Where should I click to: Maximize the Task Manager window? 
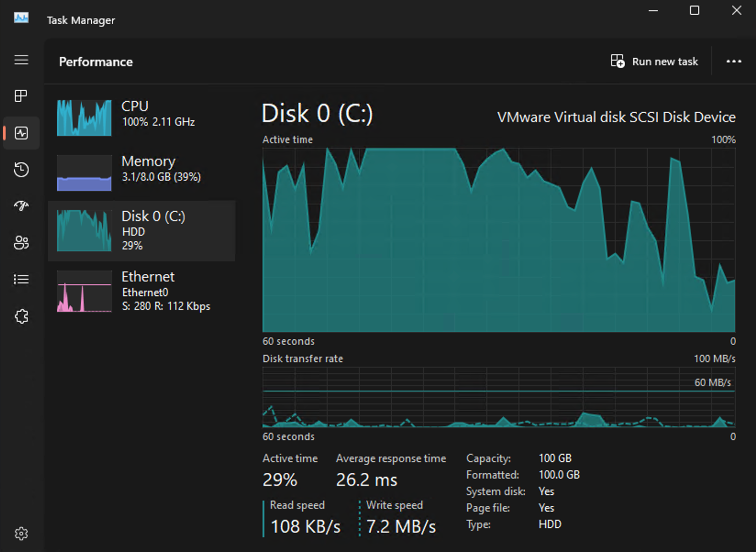(x=695, y=10)
